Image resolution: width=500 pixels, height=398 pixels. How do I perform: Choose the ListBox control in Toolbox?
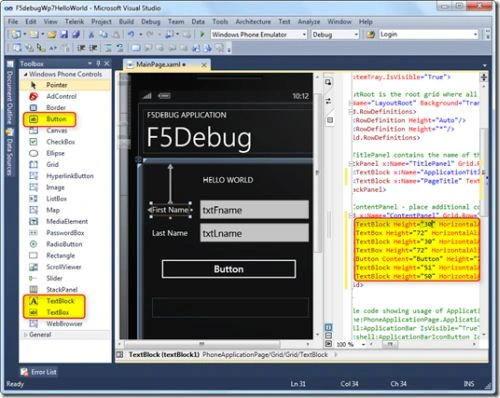[x=65, y=199]
